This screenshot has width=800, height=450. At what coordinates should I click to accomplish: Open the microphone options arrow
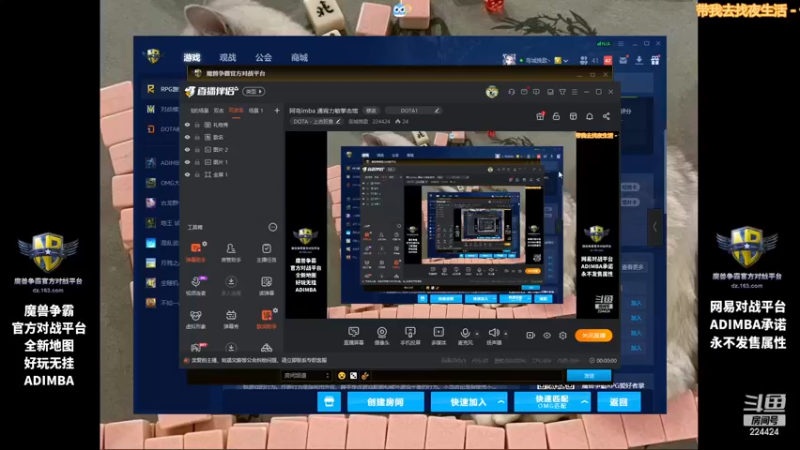(x=477, y=334)
